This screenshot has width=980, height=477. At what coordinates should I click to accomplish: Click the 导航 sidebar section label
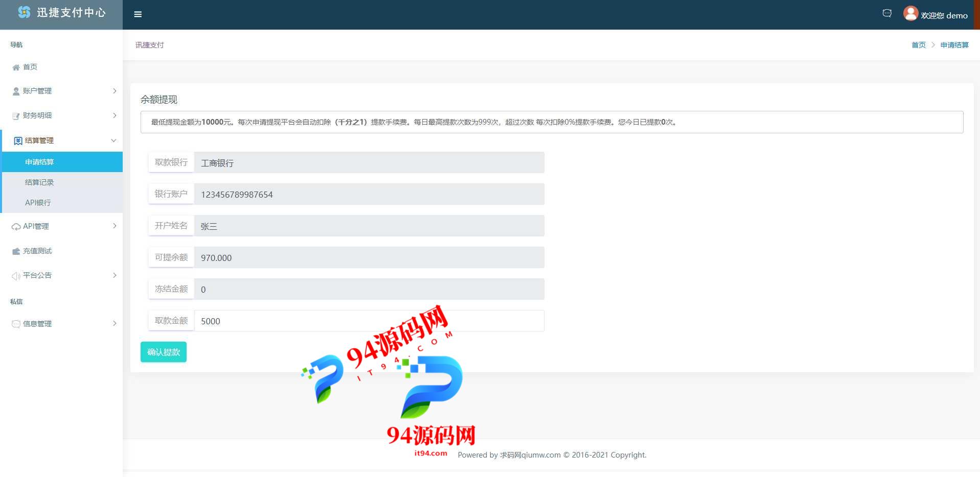click(x=16, y=44)
